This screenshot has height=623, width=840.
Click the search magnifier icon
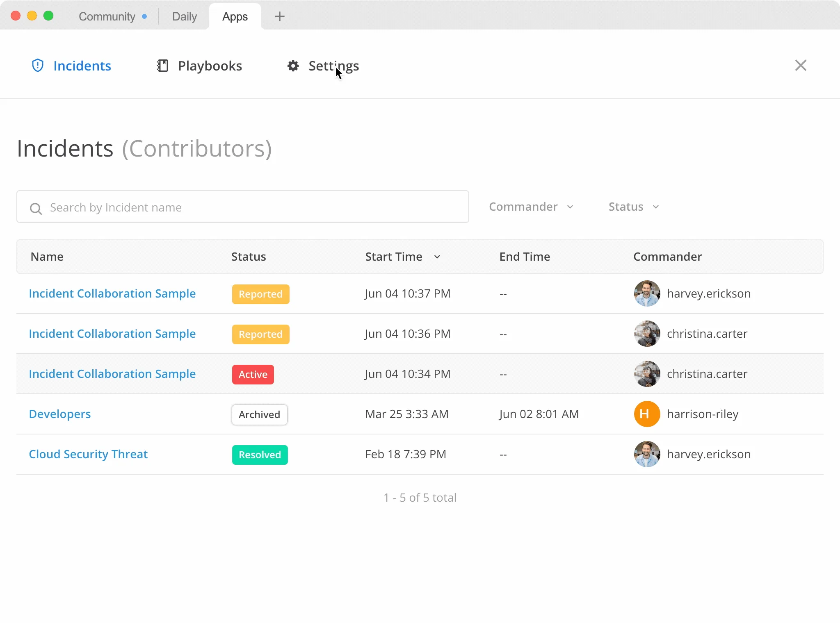(x=36, y=209)
